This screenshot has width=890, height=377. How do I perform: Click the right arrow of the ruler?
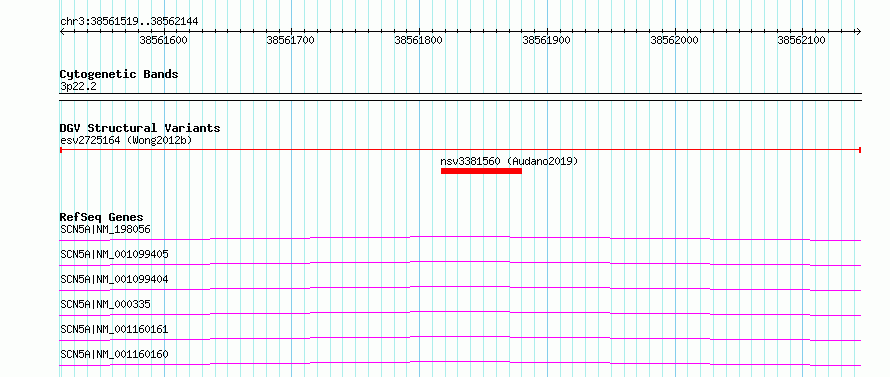pyautogui.click(x=858, y=31)
